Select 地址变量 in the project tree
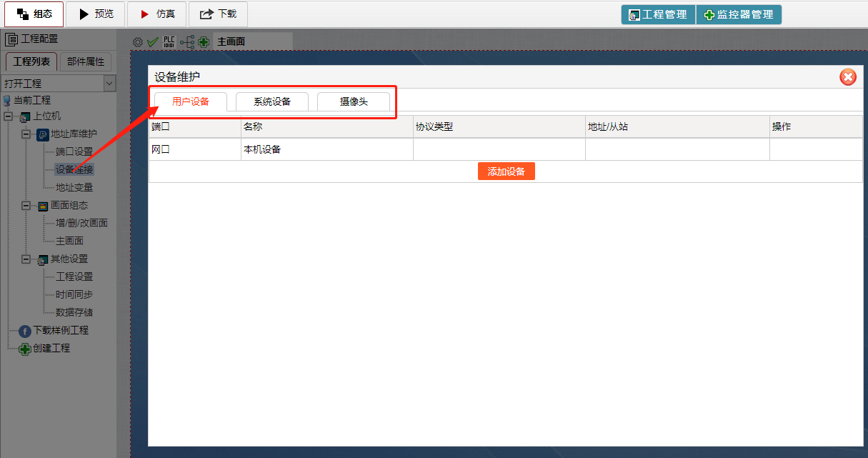 tap(74, 188)
